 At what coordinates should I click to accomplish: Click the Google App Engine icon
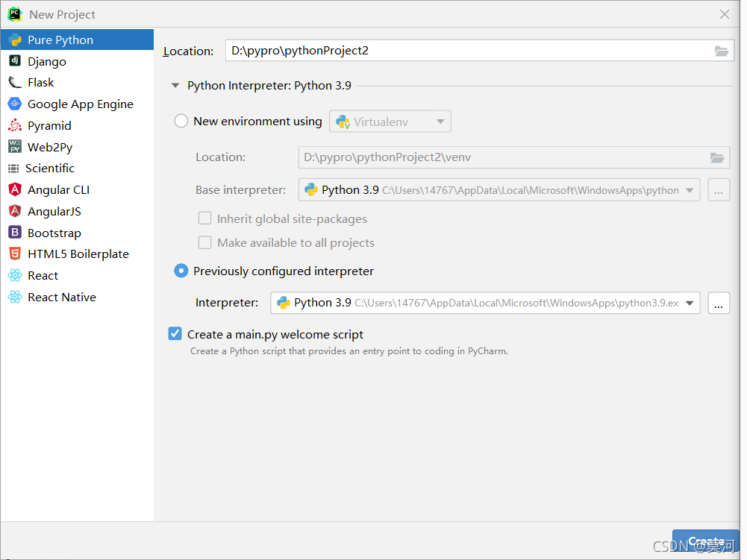[15, 104]
